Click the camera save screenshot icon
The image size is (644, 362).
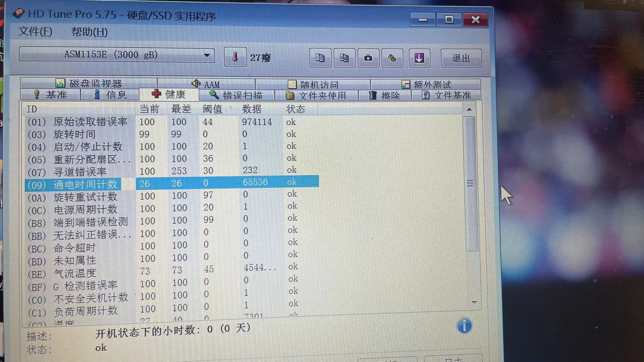(368, 58)
